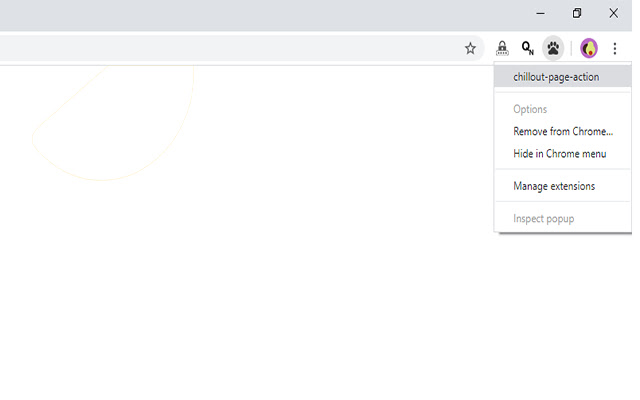Select Remove from Chrome...

(562, 131)
